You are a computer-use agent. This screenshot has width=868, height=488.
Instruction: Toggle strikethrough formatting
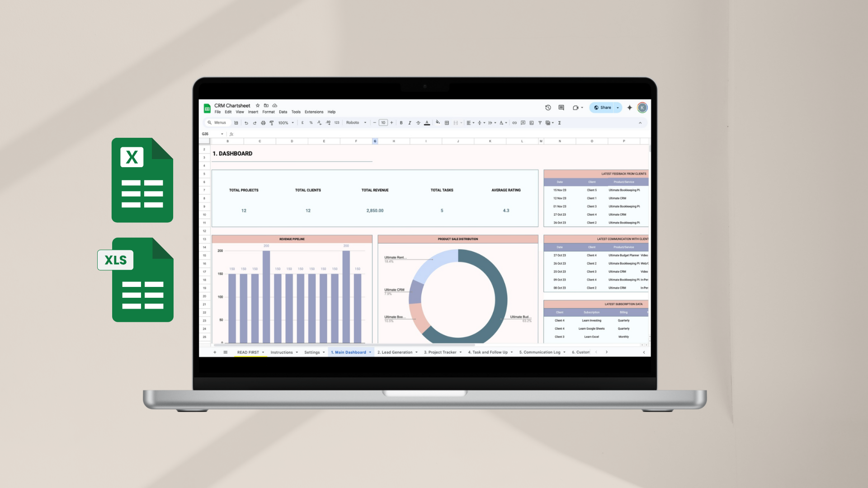click(x=418, y=123)
